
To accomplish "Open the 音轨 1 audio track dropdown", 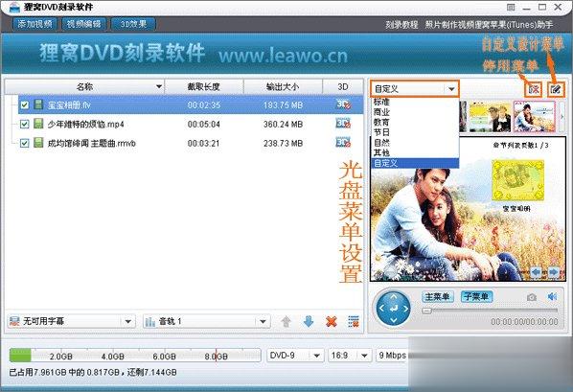I will click(x=206, y=321).
